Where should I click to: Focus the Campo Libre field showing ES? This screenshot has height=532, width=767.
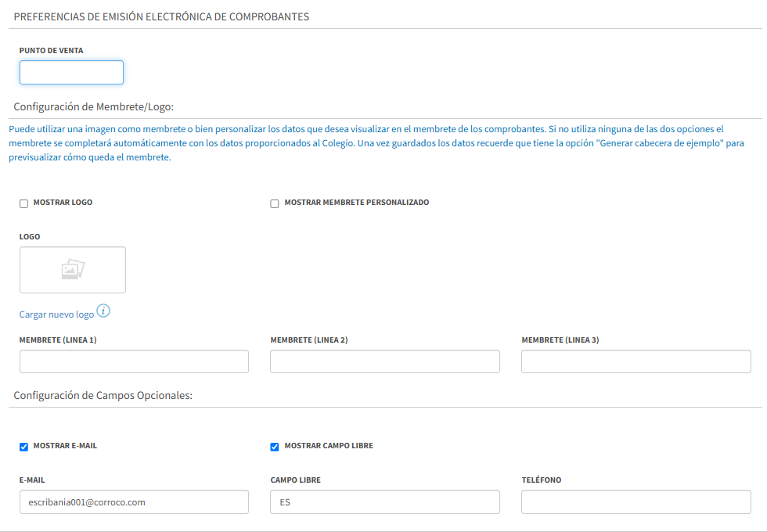[x=385, y=501]
